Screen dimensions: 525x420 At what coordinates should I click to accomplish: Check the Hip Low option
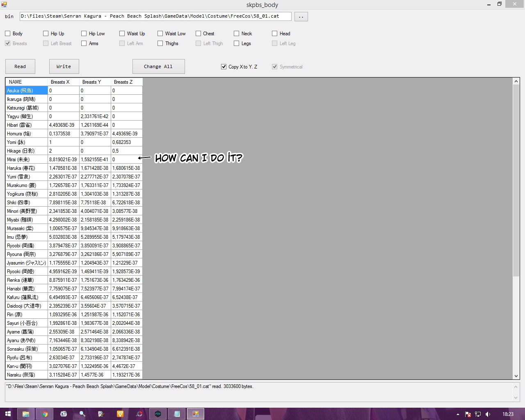[x=84, y=34]
